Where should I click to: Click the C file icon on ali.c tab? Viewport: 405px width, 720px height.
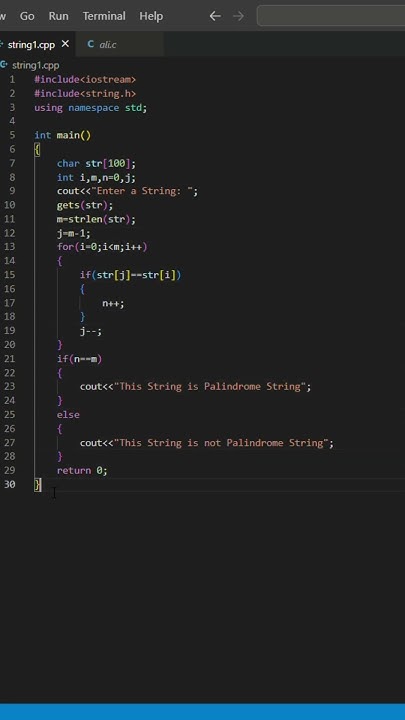90,45
